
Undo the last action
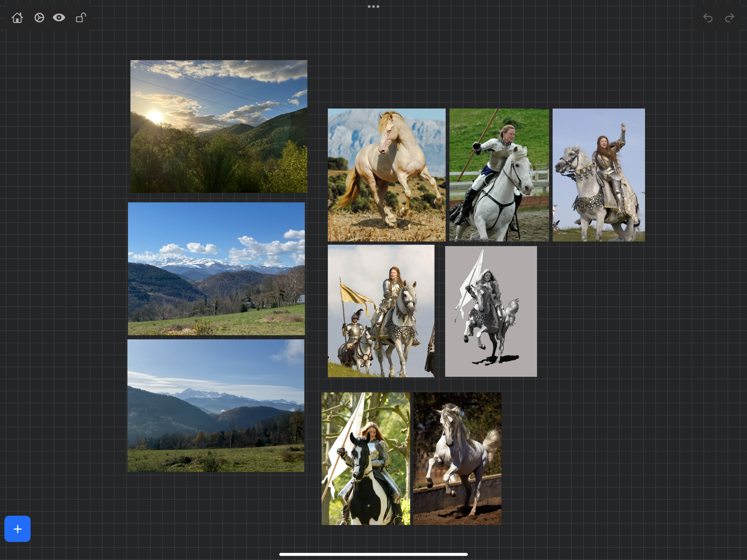click(x=708, y=18)
